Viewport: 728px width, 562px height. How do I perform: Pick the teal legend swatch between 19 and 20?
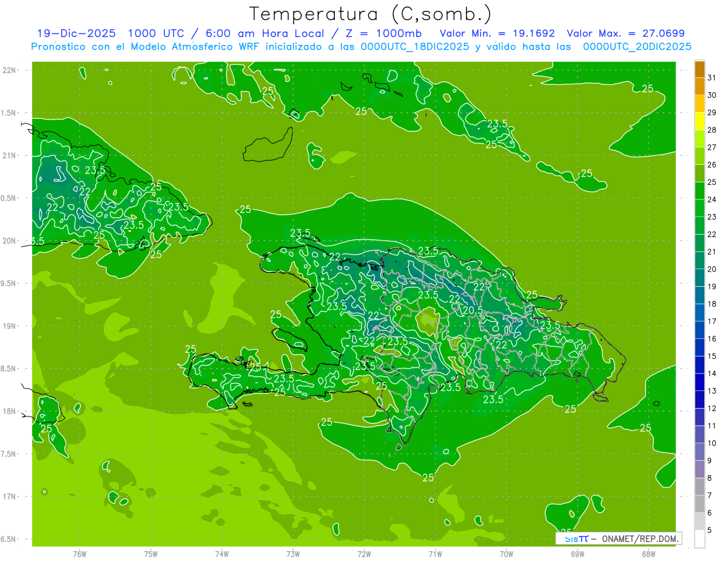coord(699,278)
